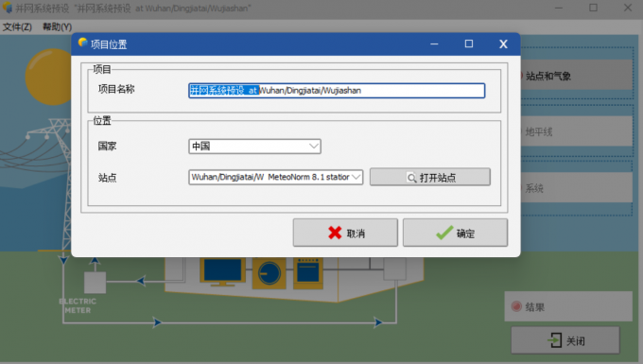Click the 取消 cancel button
This screenshot has width=643, height=364.
pyautogui.click(x=345, y=233)
